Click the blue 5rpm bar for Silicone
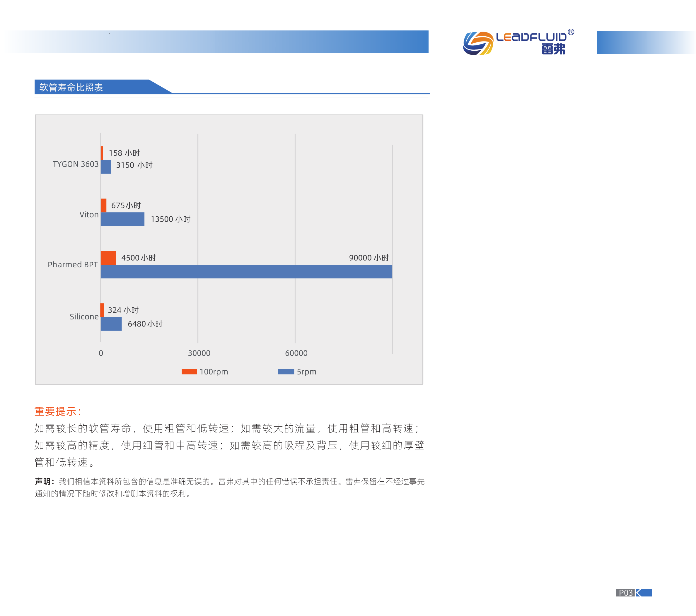The height and width of the screenshot is (616, 696). (x=111, y=324)
